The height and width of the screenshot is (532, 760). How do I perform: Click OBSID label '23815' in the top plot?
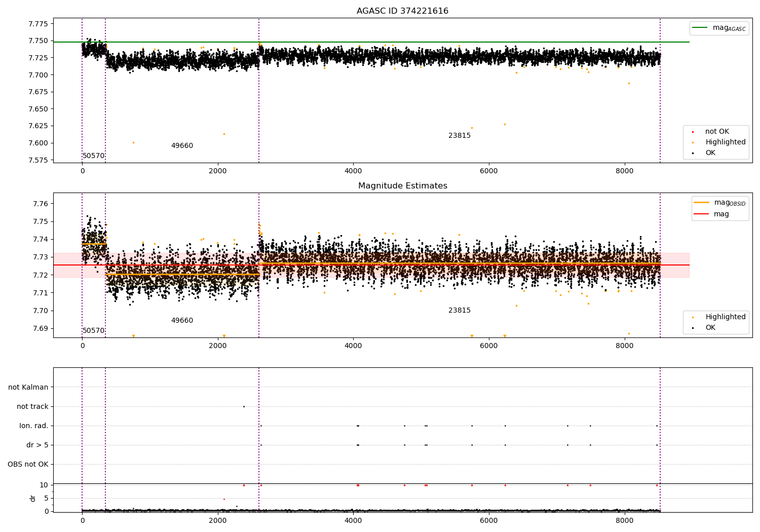[x=460, y=136]
